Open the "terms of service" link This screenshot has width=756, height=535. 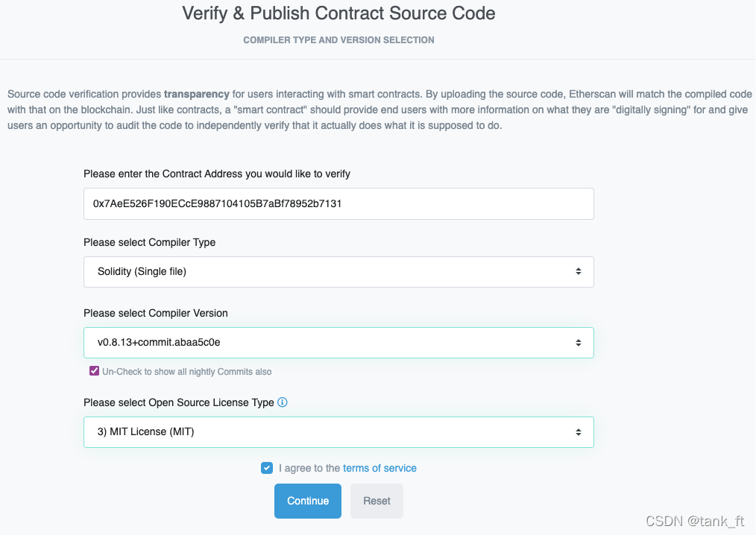click(379, 468)
